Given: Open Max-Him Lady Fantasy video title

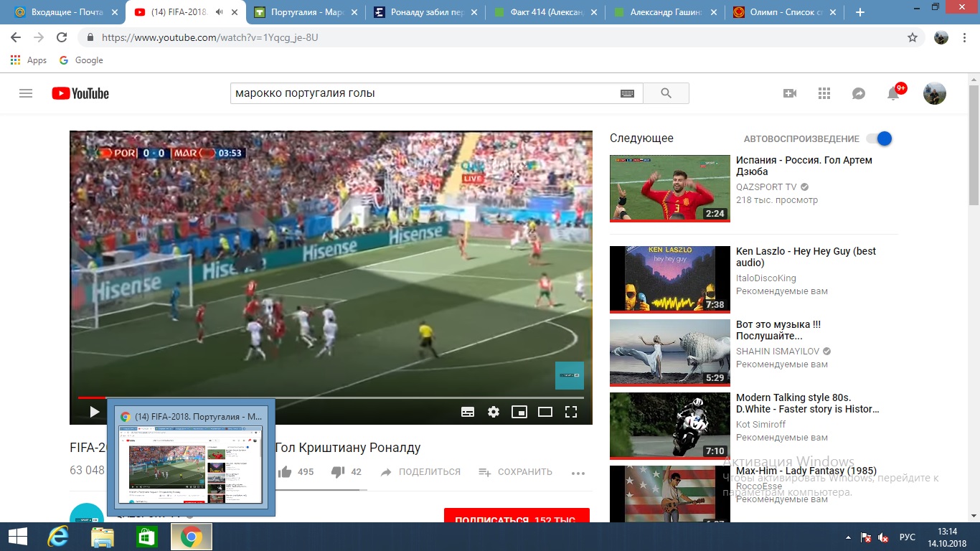Looking at the screenshot, I should tap(806, 471).
